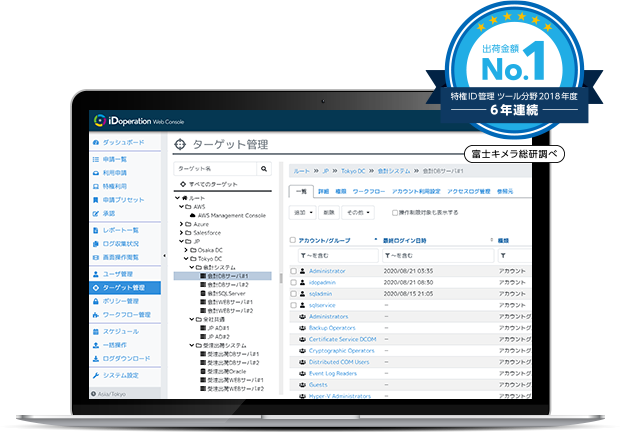620x433 pixels.
Task: Click the sidebar collapse arrow handle
Action: tap(164, 256)
